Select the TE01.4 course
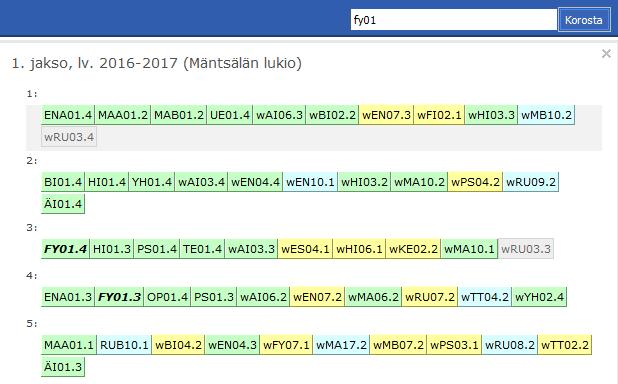The height and width of the screenshot is (384, 618). click(202, 249)
